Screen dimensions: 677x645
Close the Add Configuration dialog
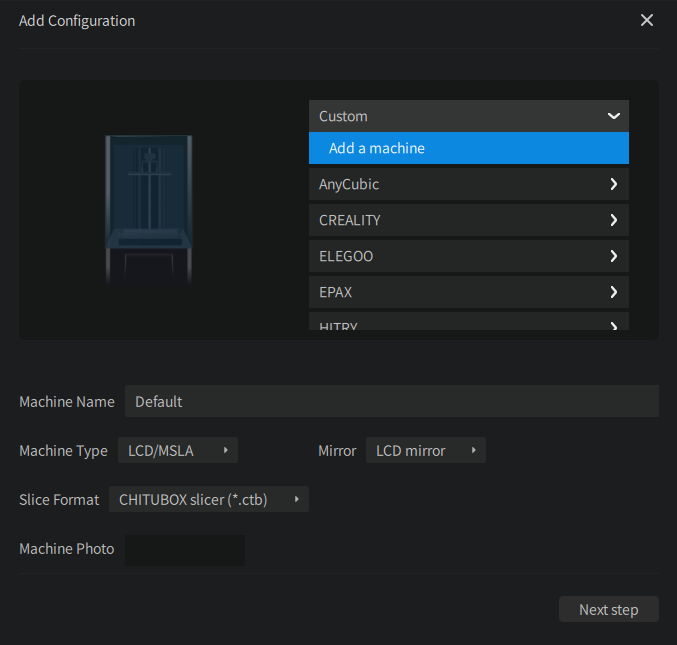pos(647,20)
